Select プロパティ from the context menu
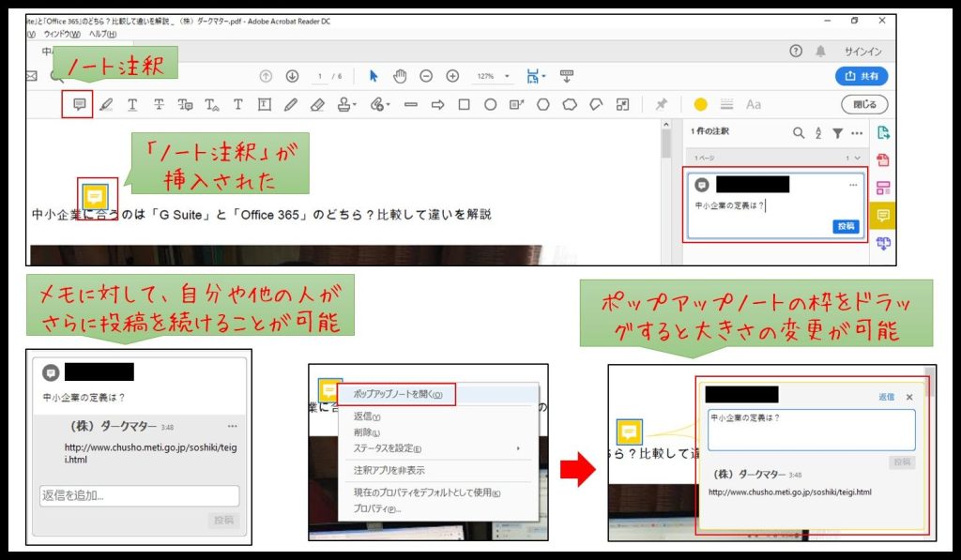 pos(377,509)
